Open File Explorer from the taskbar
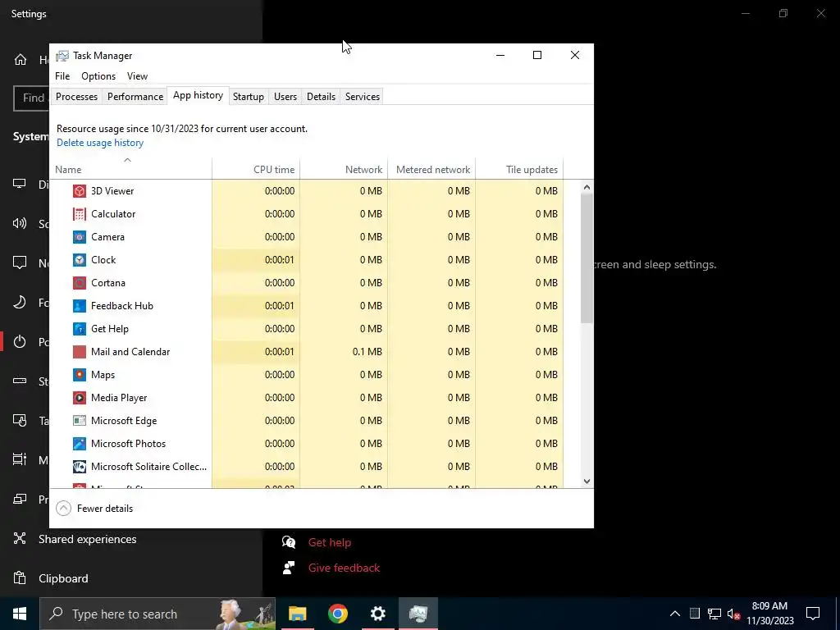This screenshot has width=840, height=630. pos(297,614)
